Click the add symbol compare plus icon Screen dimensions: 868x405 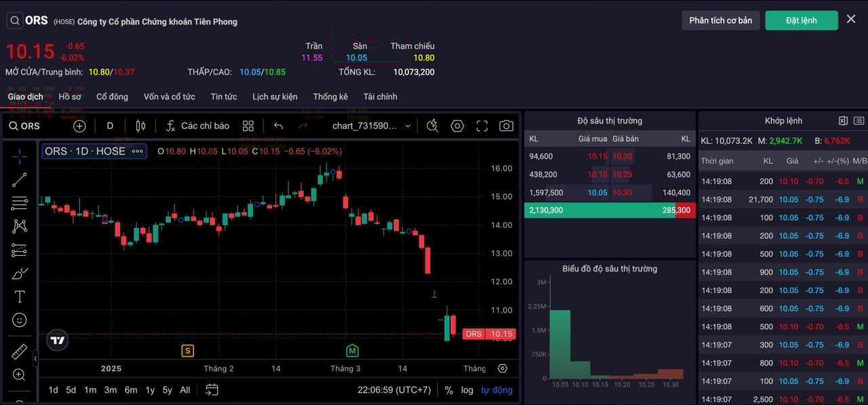click(x=79, y=126)
